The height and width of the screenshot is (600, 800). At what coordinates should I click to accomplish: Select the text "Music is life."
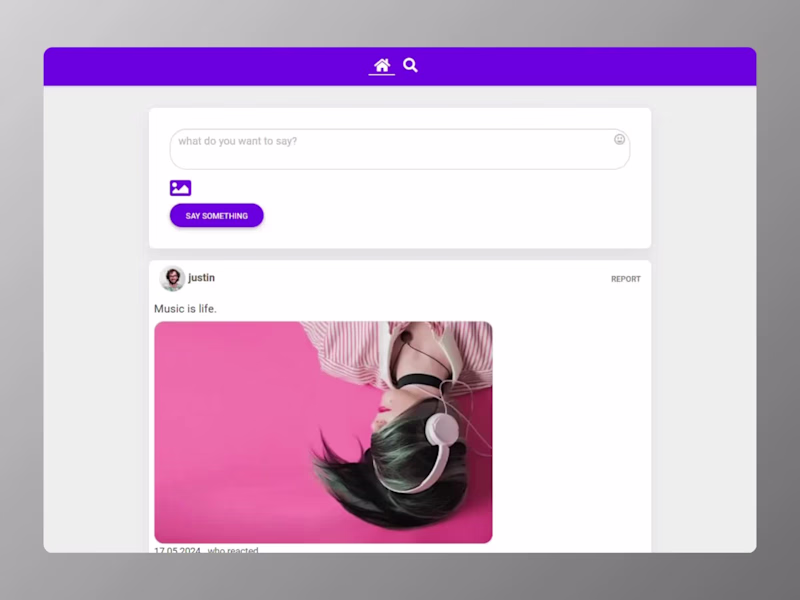tap(185, 309)
